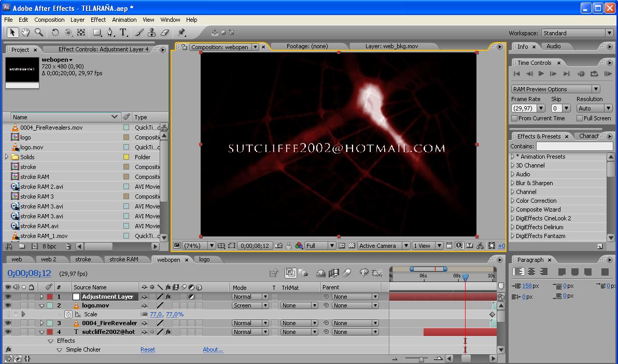Open the Active Camera view dropdown
This screenshot has width=618, height=364.
point(384,246)
